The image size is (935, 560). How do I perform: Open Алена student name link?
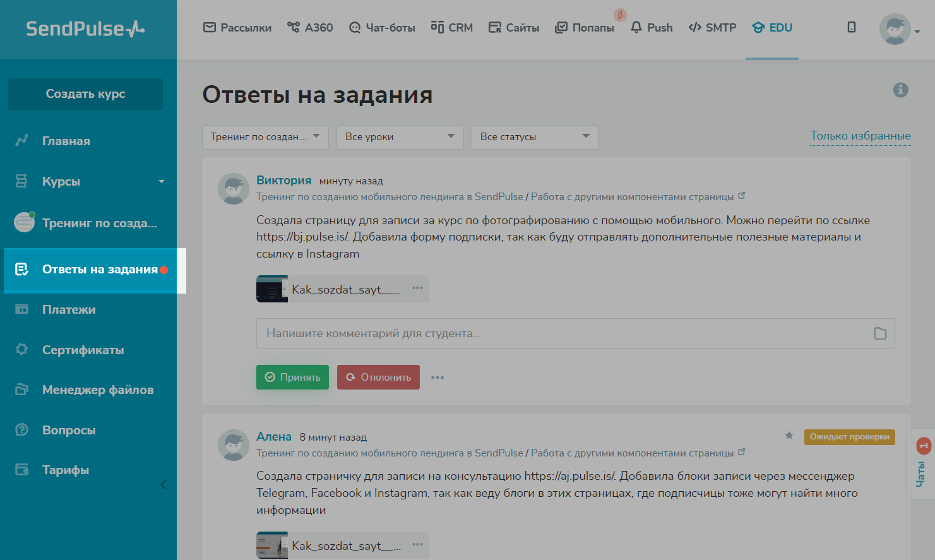tap(274, 437)
